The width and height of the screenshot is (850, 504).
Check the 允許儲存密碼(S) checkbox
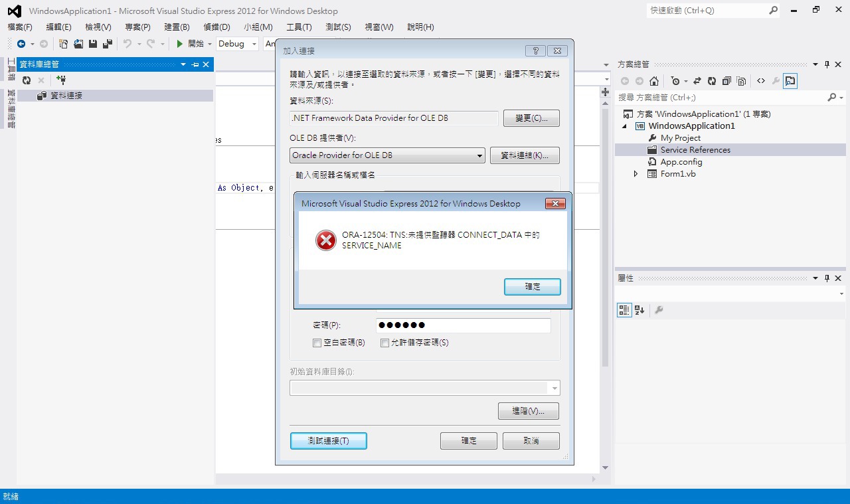(x=384, y=343)
